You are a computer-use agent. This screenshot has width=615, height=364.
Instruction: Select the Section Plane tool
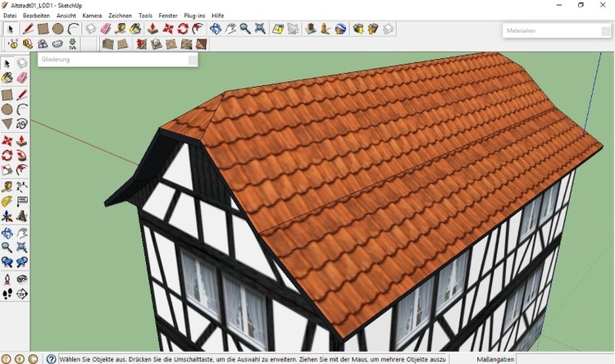[x=22, y=293]
